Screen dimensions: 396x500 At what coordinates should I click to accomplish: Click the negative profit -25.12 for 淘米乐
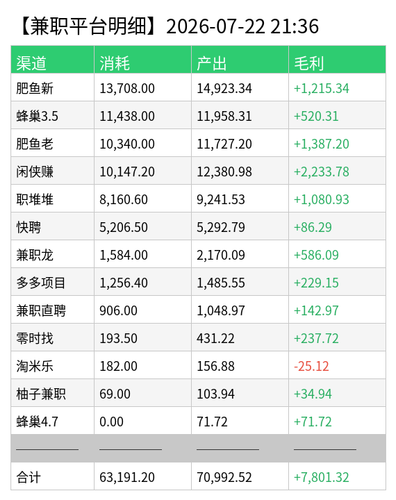tap(311, 366)
